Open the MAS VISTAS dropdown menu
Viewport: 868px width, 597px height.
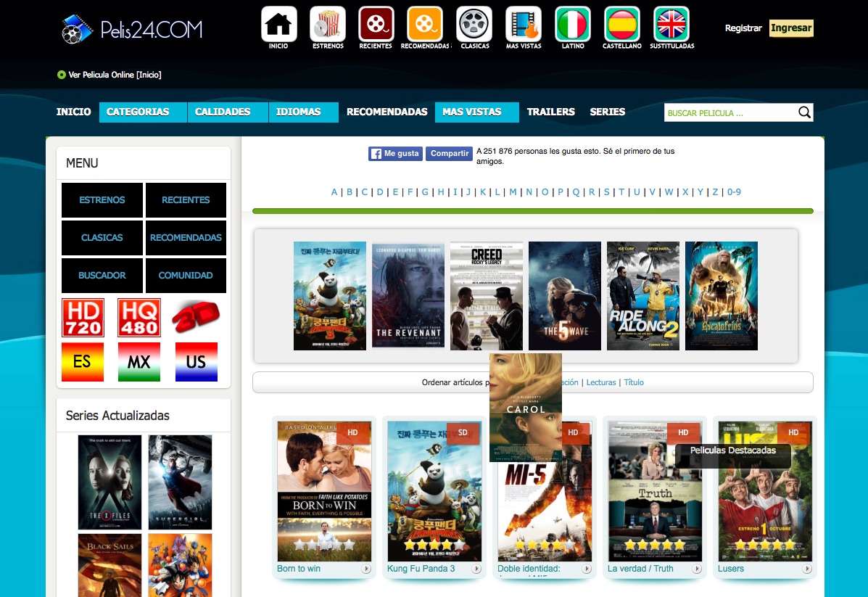(x=476, y=112)
